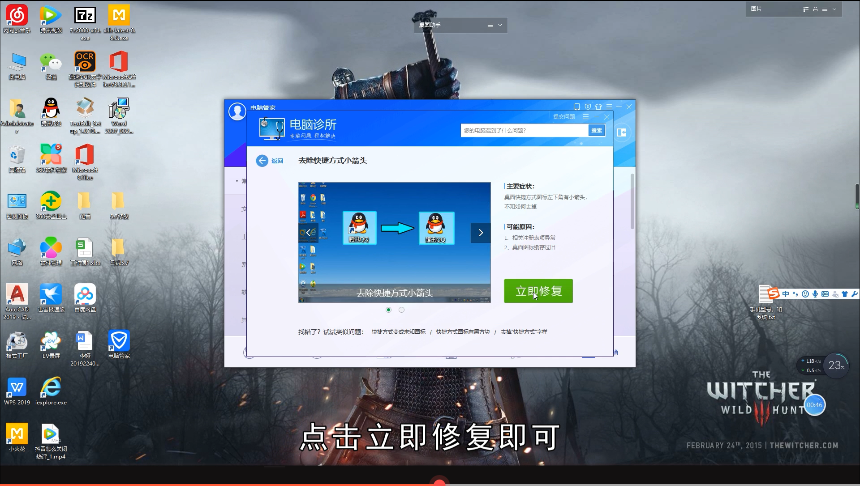Open the mp4 video file on desktop
Image resolution: width=860 pixels, height=486 pixels.
pos(50,441)
